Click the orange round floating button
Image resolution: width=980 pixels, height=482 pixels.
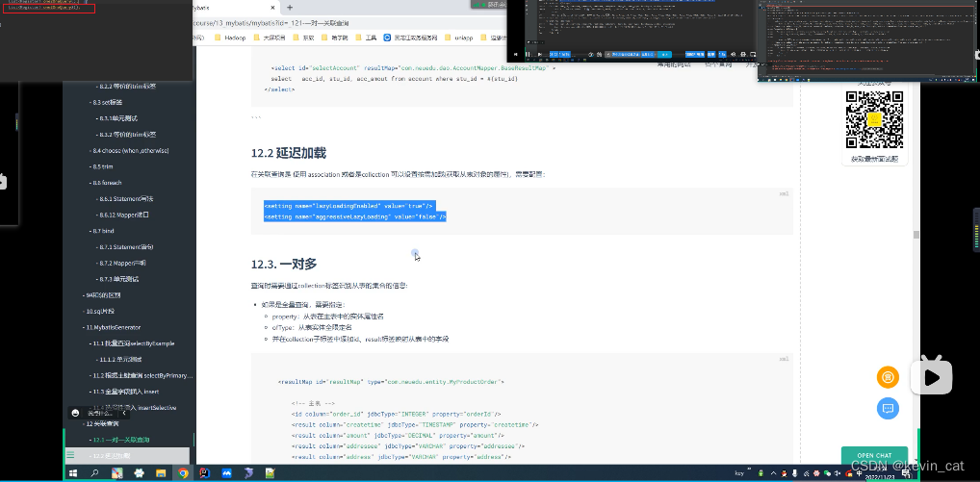tap(888, 377)
